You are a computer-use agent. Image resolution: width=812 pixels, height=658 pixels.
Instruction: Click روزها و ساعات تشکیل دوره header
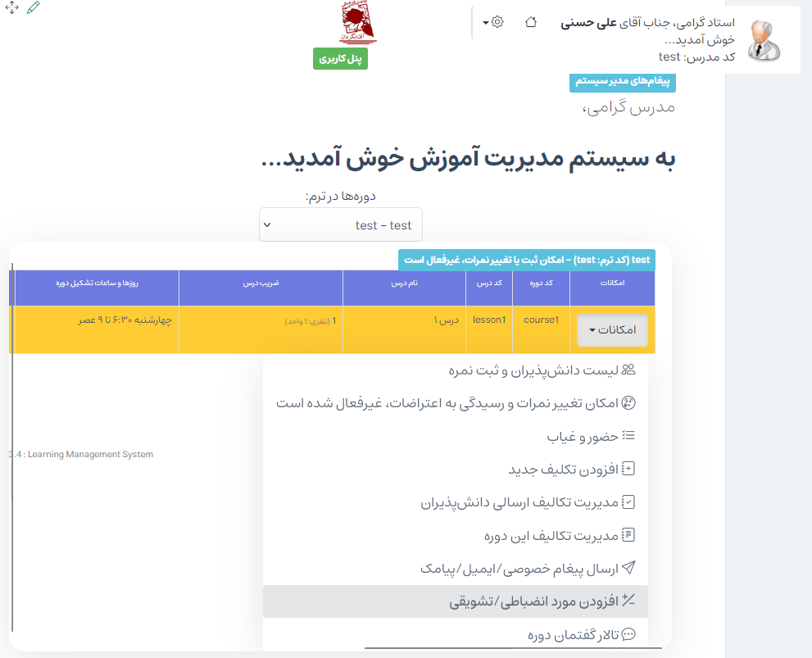coord(98,288)
